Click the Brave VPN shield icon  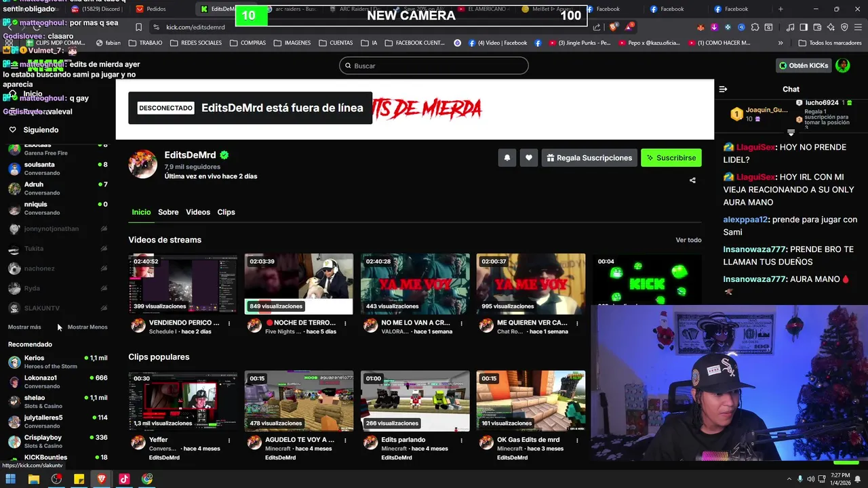pos(844,27)
